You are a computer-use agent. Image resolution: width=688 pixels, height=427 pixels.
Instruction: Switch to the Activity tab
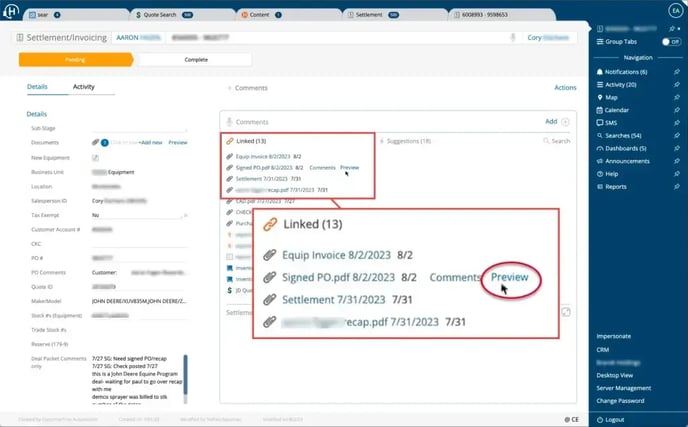point(84,87)
